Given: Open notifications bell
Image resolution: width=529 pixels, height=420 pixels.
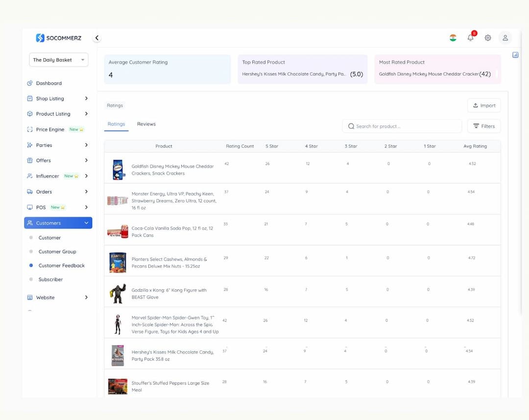Looking at the screenshot, I should coord(471,37).
